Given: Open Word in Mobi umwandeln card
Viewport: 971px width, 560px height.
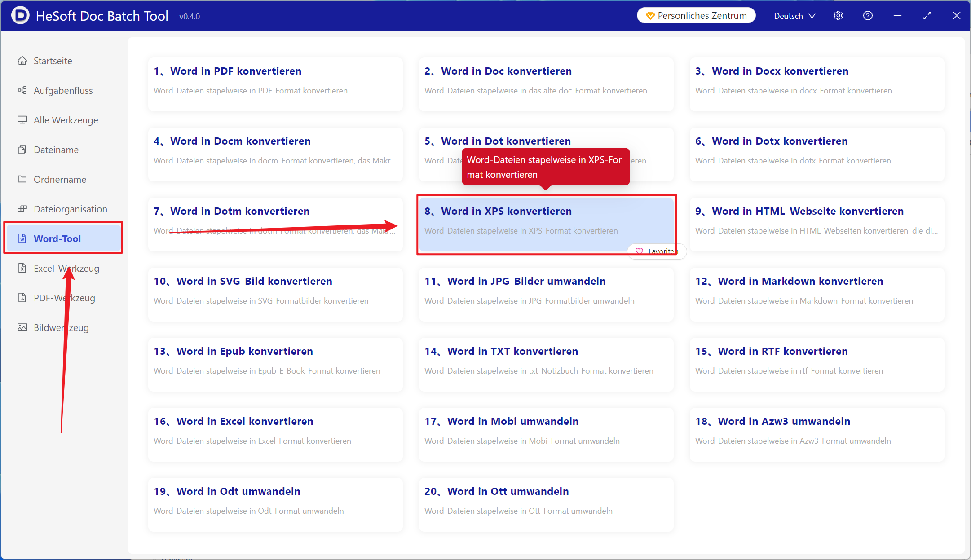Looking at the screenshot, I should coord(546,435).
